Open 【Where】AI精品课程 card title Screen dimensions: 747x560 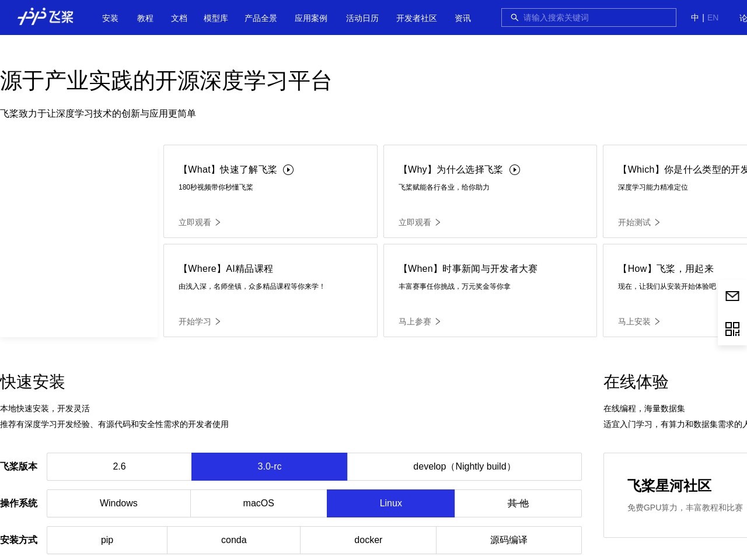[x=226, y=269]
